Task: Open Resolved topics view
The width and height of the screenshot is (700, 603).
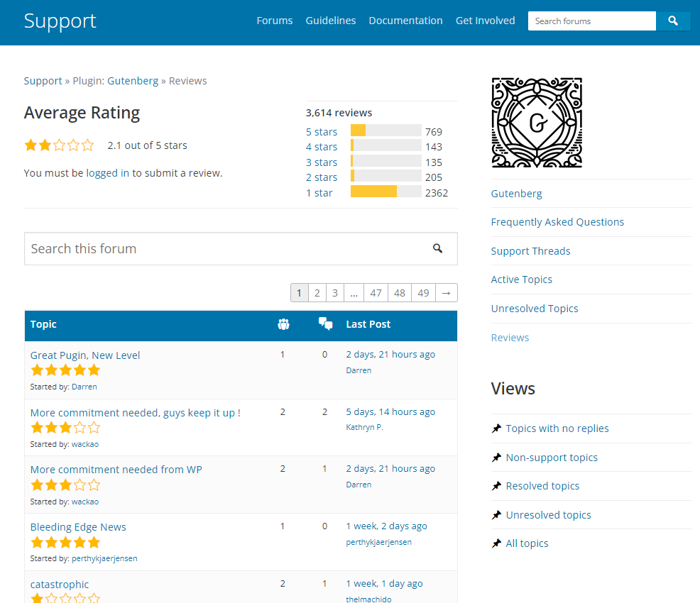Action: tap(542, 486)
